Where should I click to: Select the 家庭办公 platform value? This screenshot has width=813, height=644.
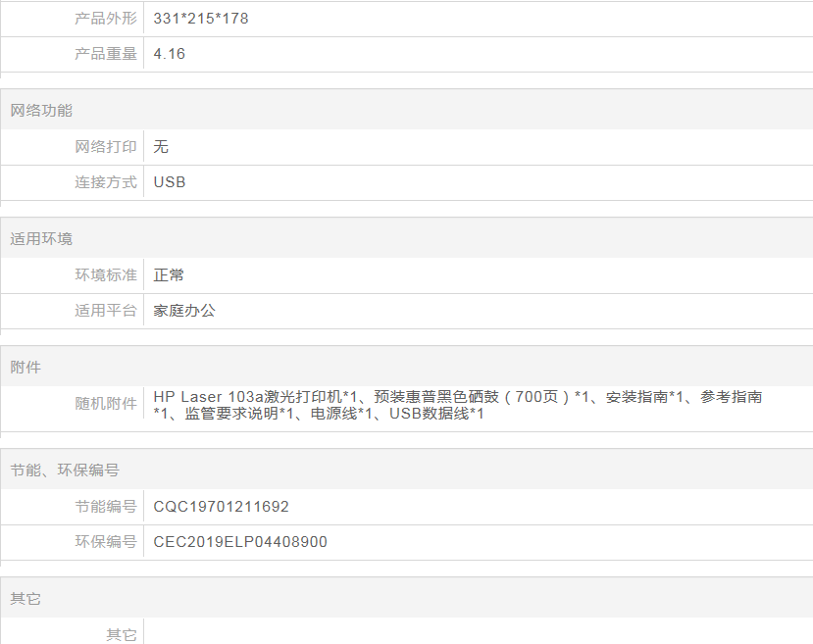pos(184,311)
